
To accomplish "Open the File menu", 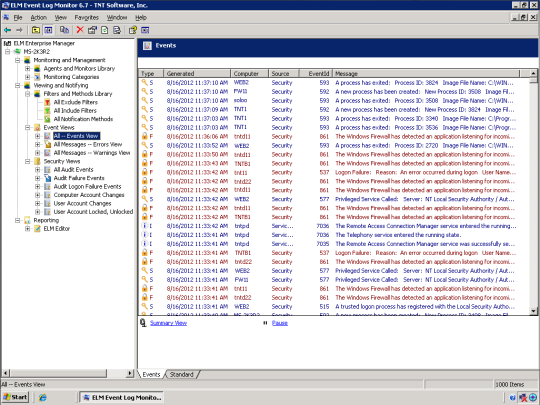I will click(x=18, y=18).
